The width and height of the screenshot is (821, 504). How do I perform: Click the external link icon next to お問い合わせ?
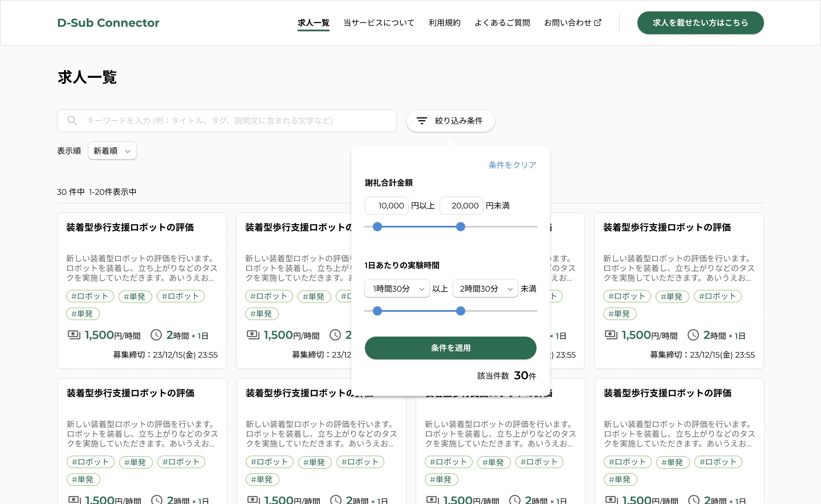[x=598, y=23]
